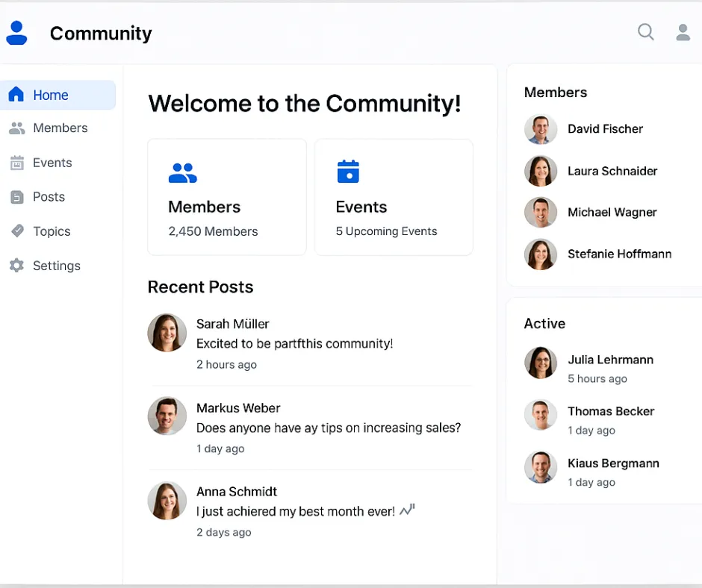
Task: Click '2 hours ago' under Sarah Müller's post
Action: [x=226, y=365]
